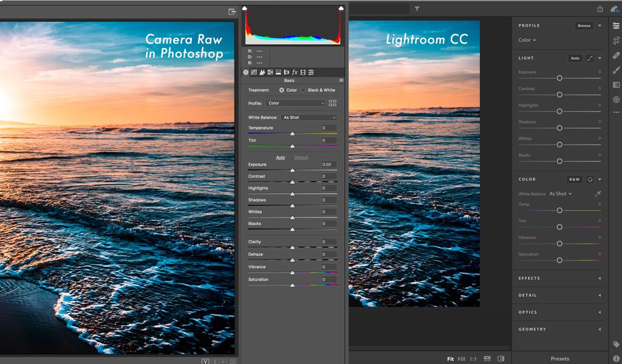Open the Basic tab icon in Camera Raw
622x364 pixels.
[x=246, y=72]
